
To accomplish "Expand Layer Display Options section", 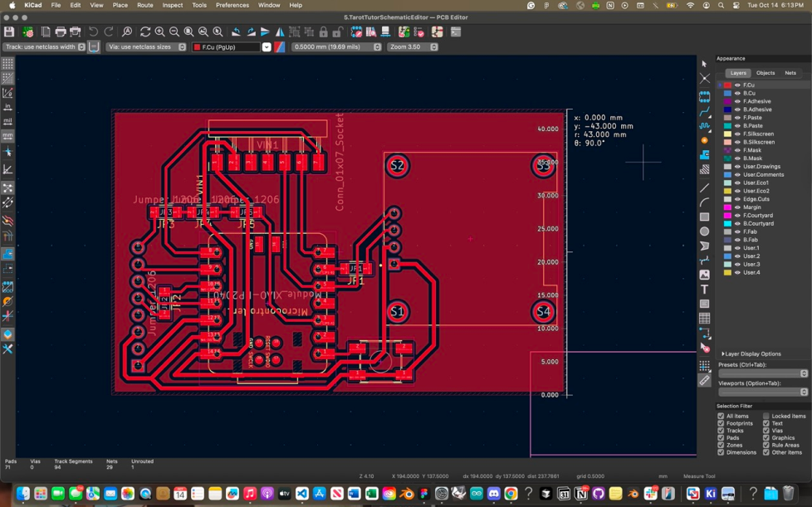I will 751,354.
